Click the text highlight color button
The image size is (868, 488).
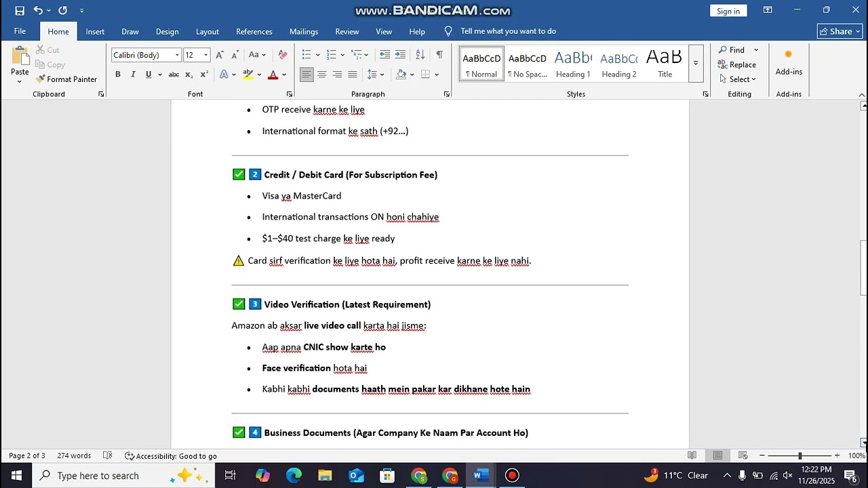click(x=248, y=75)
